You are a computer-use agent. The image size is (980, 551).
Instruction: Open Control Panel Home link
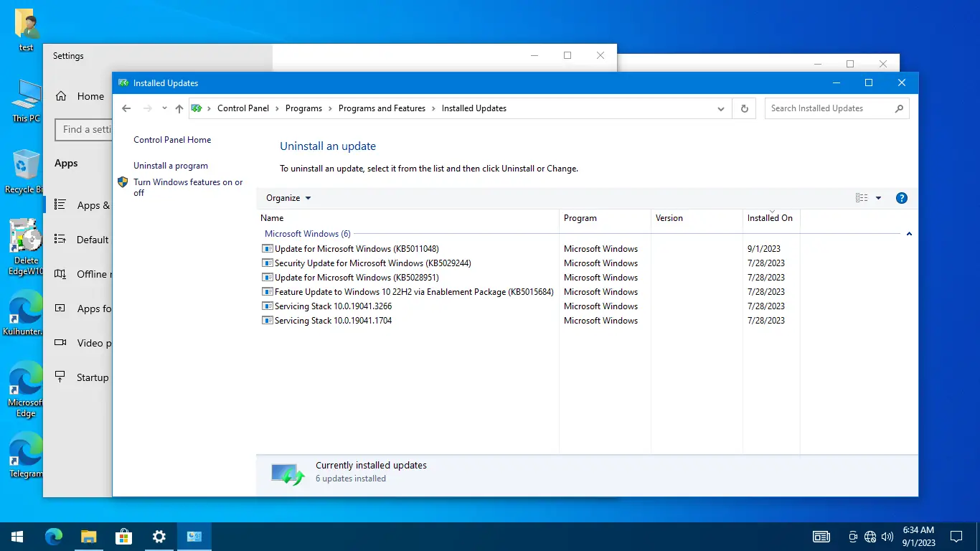click(172, 140)
